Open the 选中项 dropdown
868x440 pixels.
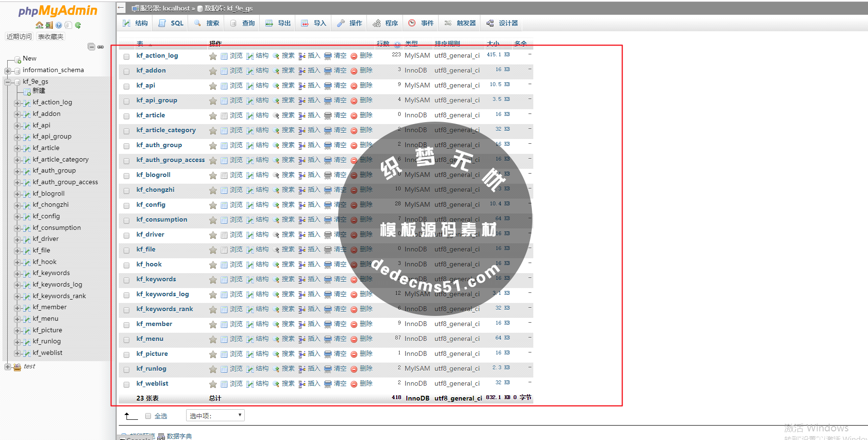click(215, 415)
